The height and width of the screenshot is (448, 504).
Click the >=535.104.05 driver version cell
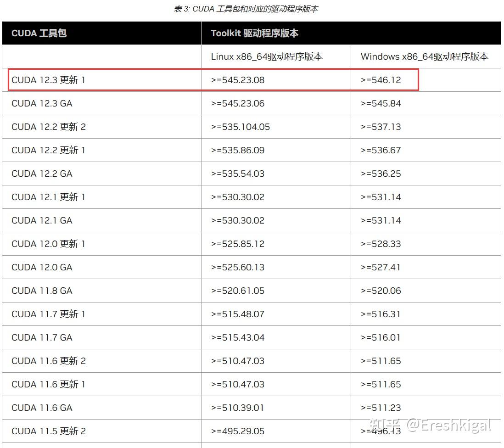click(241, 127)
